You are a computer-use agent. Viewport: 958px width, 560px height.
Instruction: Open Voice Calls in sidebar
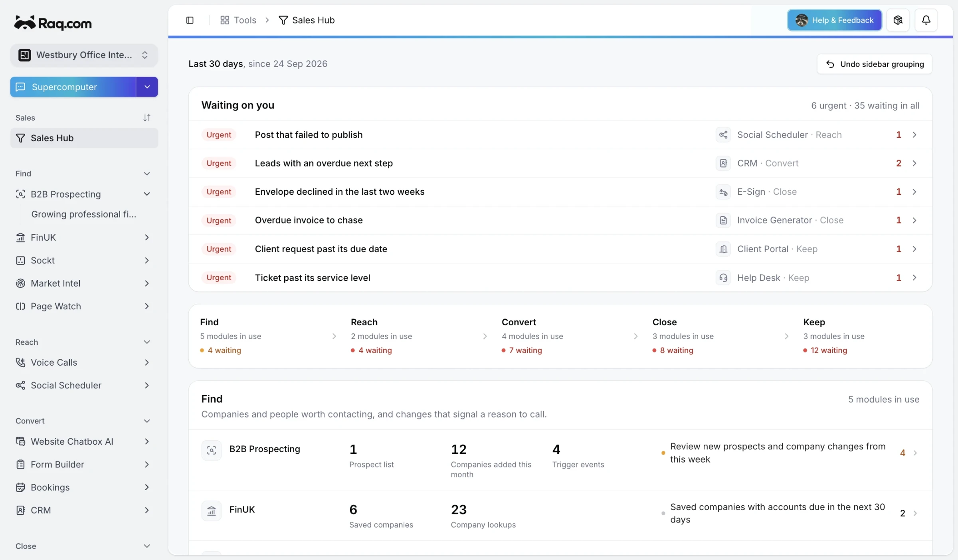tap(84, 362)
